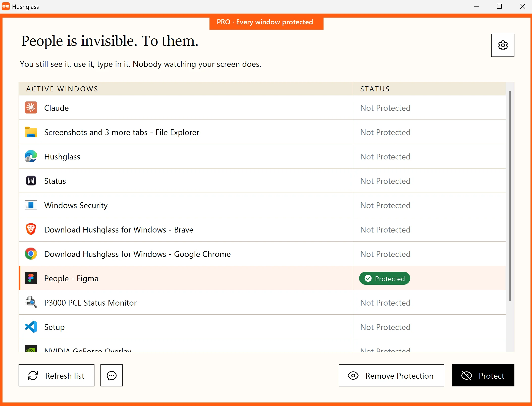Click the green Protected status badge
This screenshot has height=406, width=532.
(385, 278)
